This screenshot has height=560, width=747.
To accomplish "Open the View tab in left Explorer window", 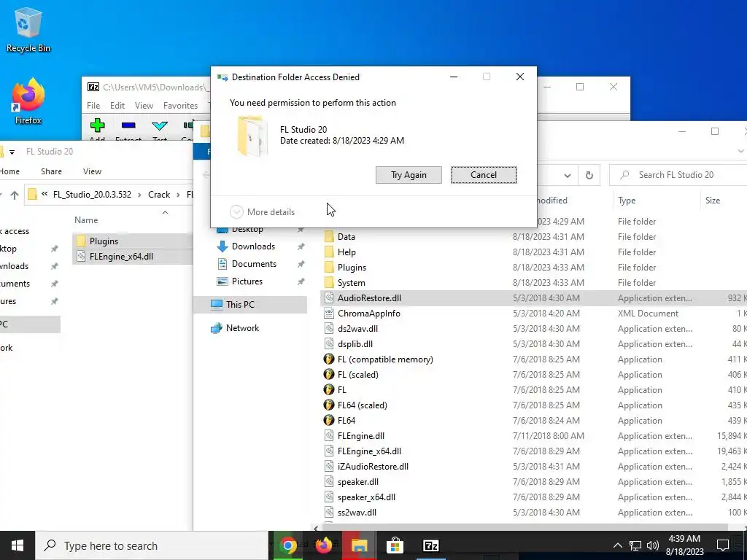I will (x=92, y=171).
